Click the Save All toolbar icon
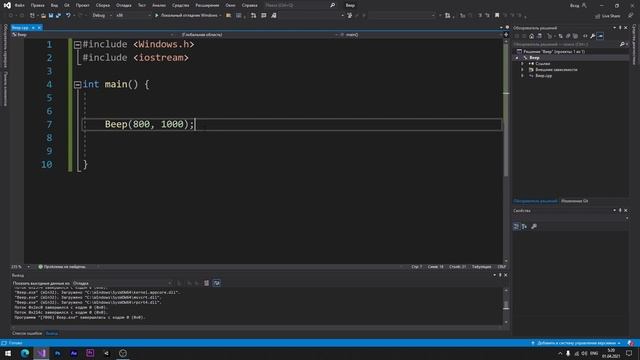 (x=58, y=16)
